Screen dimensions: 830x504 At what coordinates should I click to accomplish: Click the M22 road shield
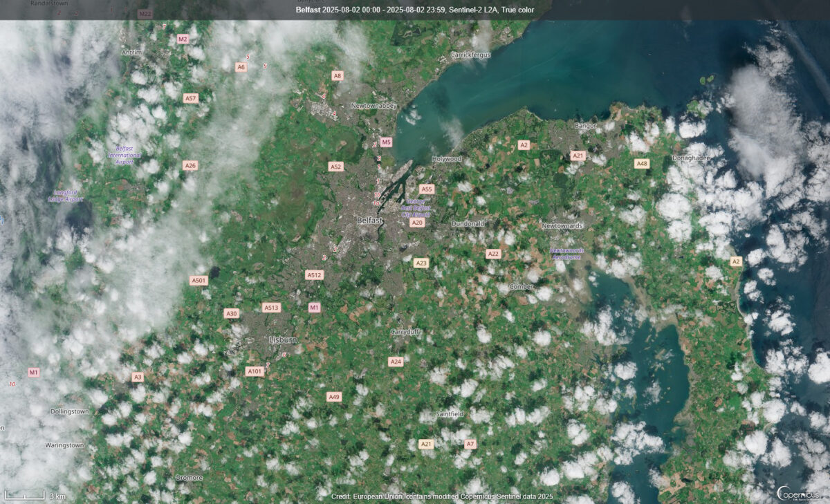(x=145, y=14)
